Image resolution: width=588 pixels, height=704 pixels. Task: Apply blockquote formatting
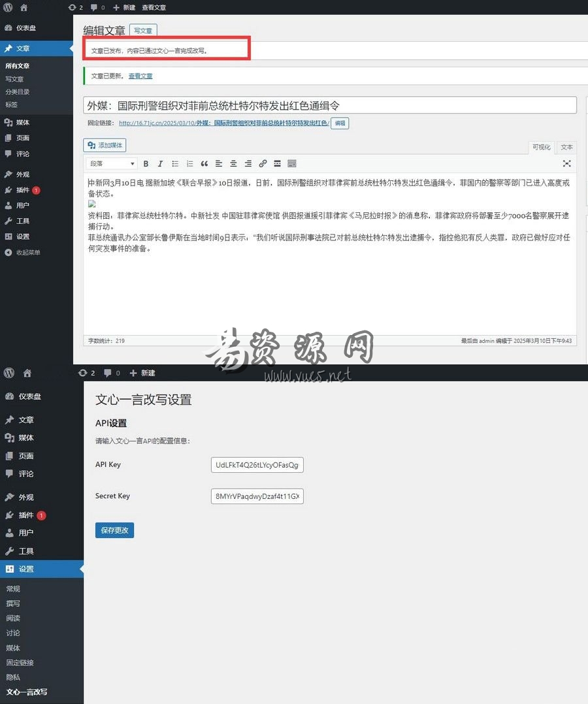204,164
